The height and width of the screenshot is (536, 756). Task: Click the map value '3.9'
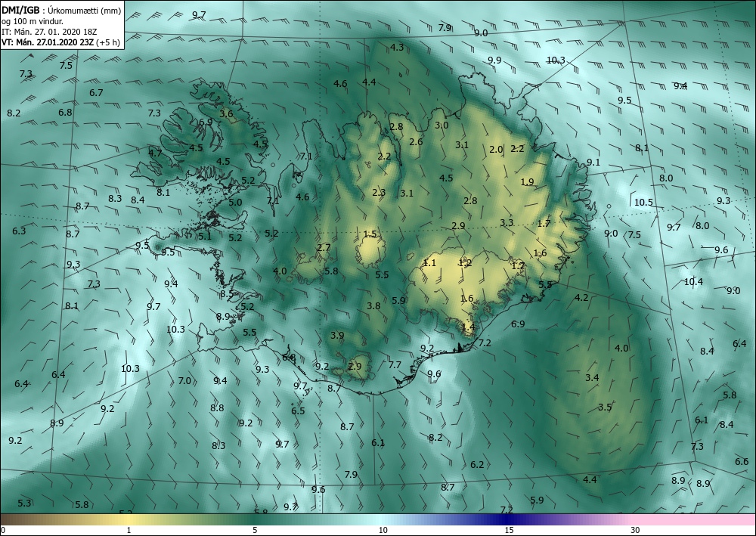point(337,336)
